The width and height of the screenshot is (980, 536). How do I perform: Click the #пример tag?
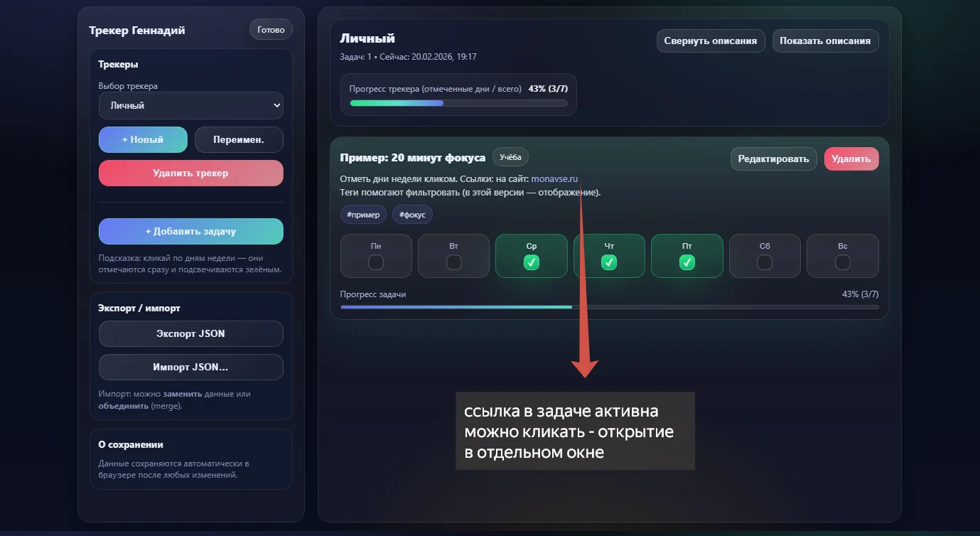[363, 215]
